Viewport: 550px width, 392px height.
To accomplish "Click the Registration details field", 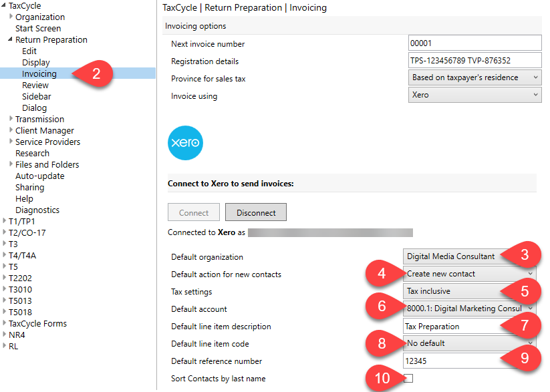I will tap(475, 60).
